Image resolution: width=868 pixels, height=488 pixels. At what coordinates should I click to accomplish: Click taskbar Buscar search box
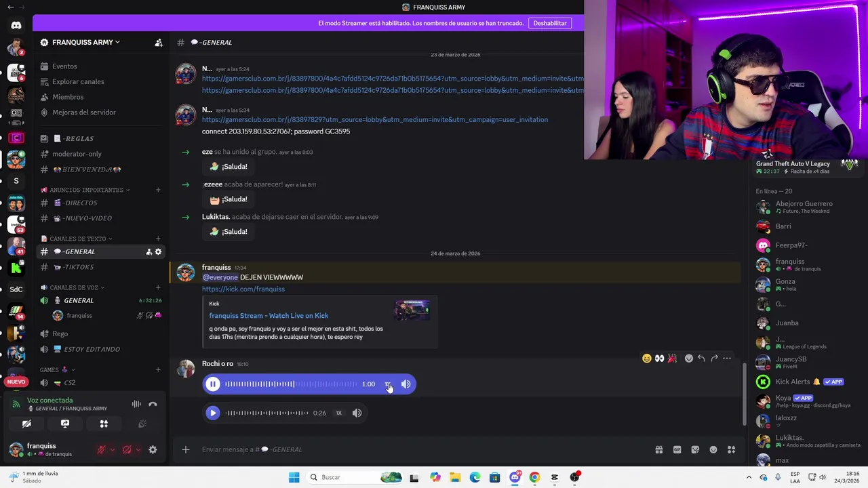pos(355,477)
